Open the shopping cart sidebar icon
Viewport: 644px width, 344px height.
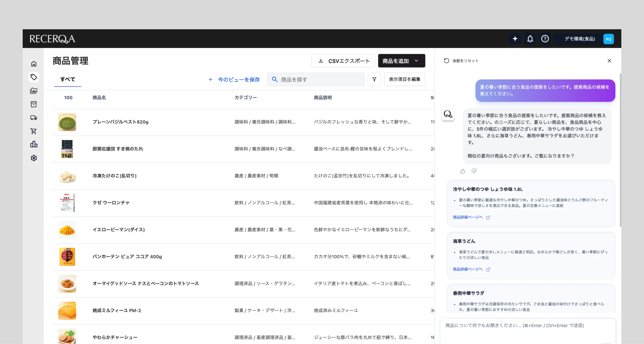34,131
